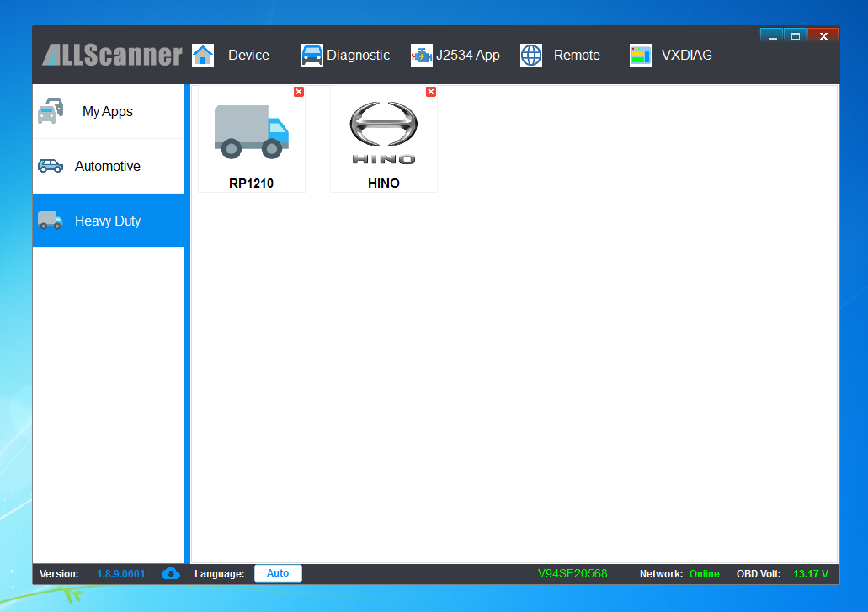Click the J2534 App engine icon
The height and width of the screenshot is (612, 868).
tap(421, 56)
